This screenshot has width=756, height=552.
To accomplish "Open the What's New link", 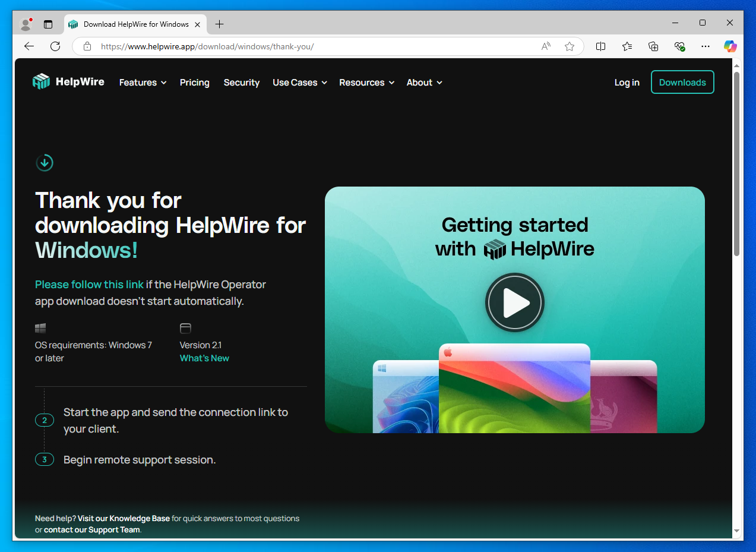I will point(204,358).
